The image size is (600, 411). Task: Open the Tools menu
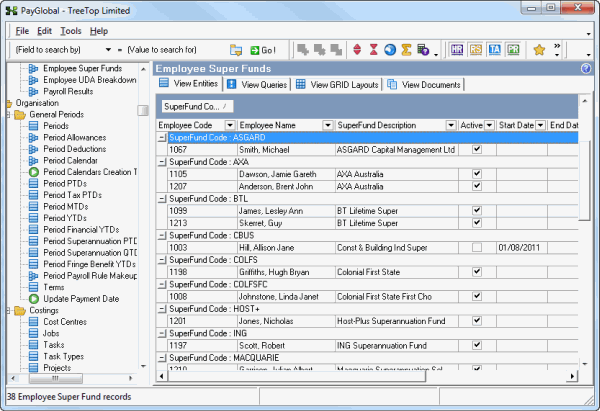(x=71, y=30)
